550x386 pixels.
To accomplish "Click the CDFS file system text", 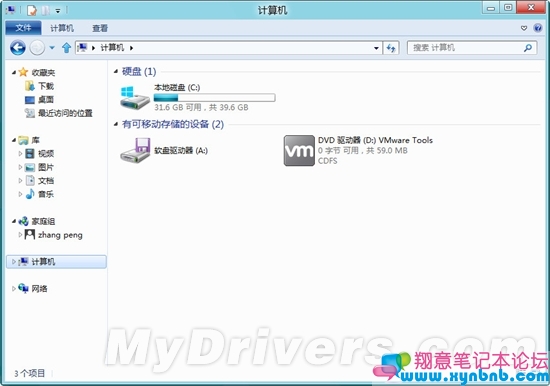I will (x=328, y=161).
